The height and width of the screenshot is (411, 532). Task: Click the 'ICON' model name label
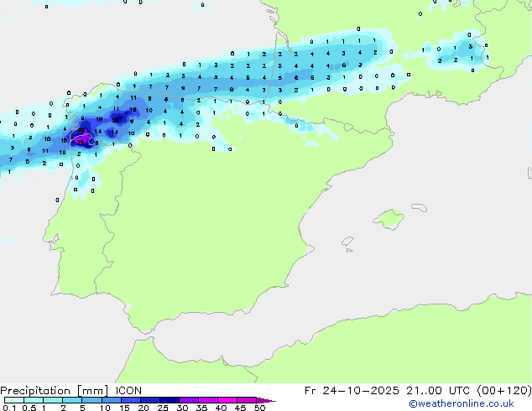(128, 391)
